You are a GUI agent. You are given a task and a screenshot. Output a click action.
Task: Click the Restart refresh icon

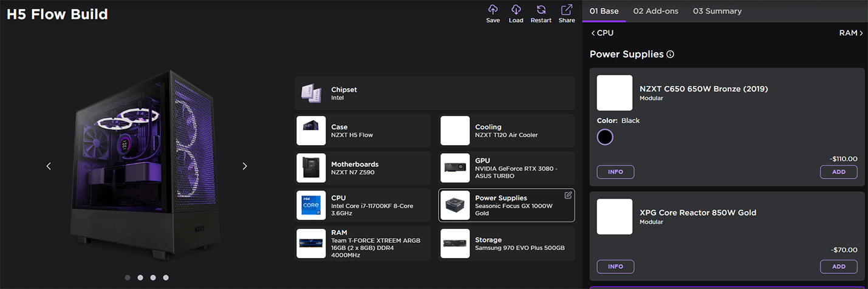tap(541, 9)
